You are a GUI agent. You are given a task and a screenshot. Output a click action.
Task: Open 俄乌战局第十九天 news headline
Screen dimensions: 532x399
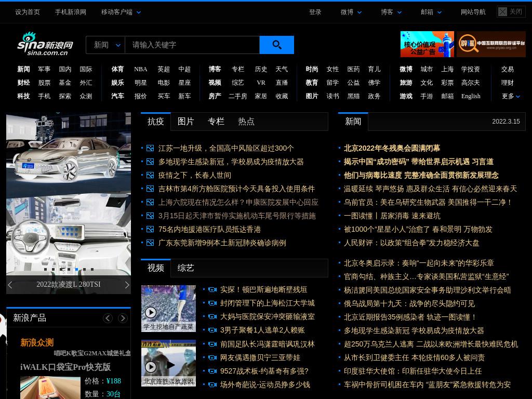pyautogui.click(x=409, y=303)
